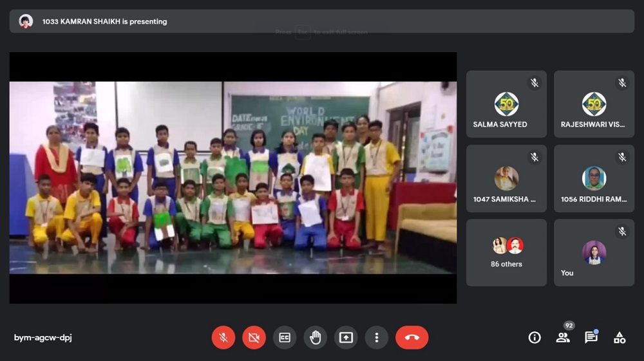
Task: Click the Present now screen icon
Action: (x=346, y=337)
